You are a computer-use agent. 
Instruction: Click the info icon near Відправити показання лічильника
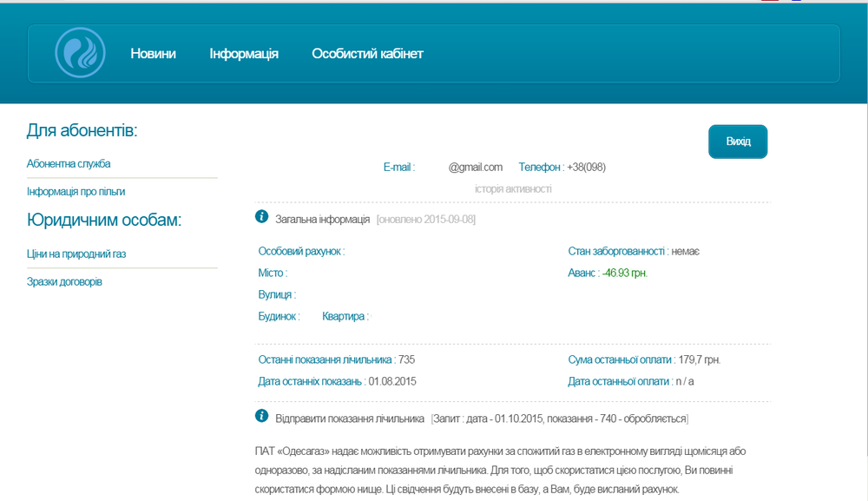click(x=260, y=416)
